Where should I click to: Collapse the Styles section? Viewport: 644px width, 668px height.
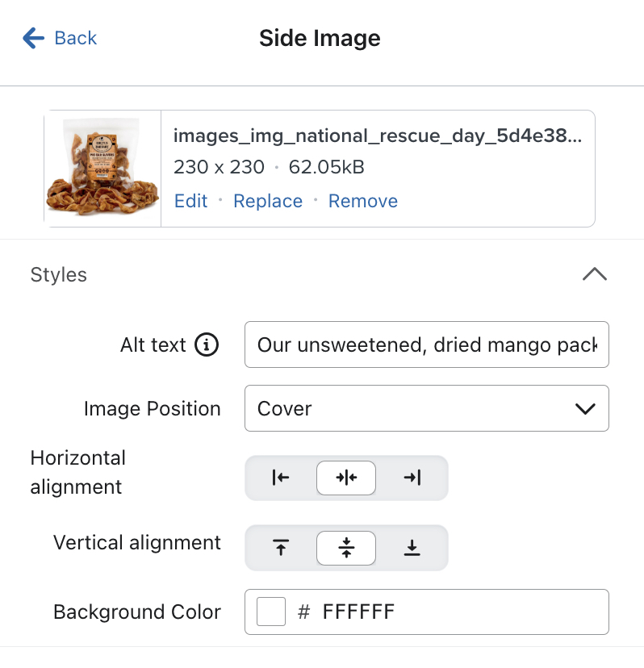(x=595, y=274)
